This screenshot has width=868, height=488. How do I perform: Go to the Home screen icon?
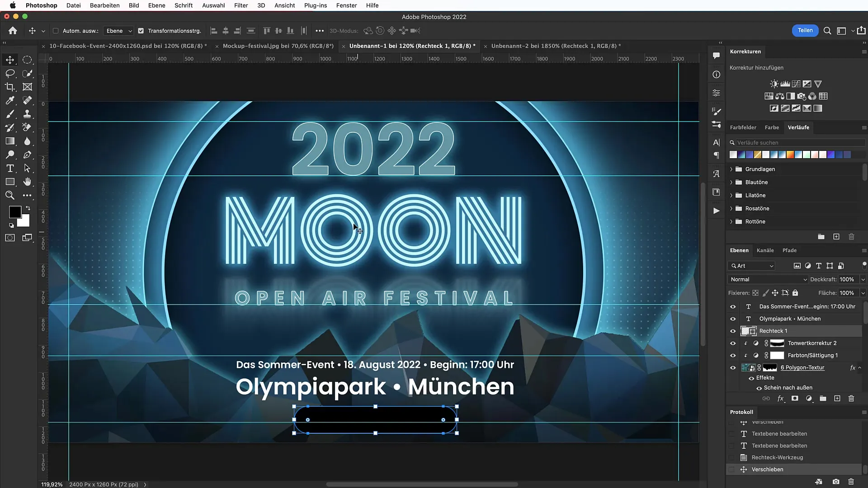coord(13,31)
